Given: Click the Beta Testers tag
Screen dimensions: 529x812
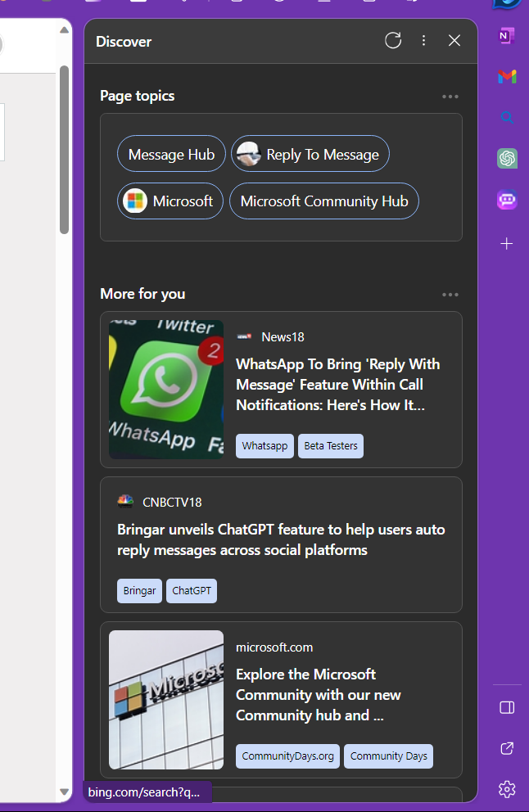Looking at the screenshot, I should click(x=331, y=446).
